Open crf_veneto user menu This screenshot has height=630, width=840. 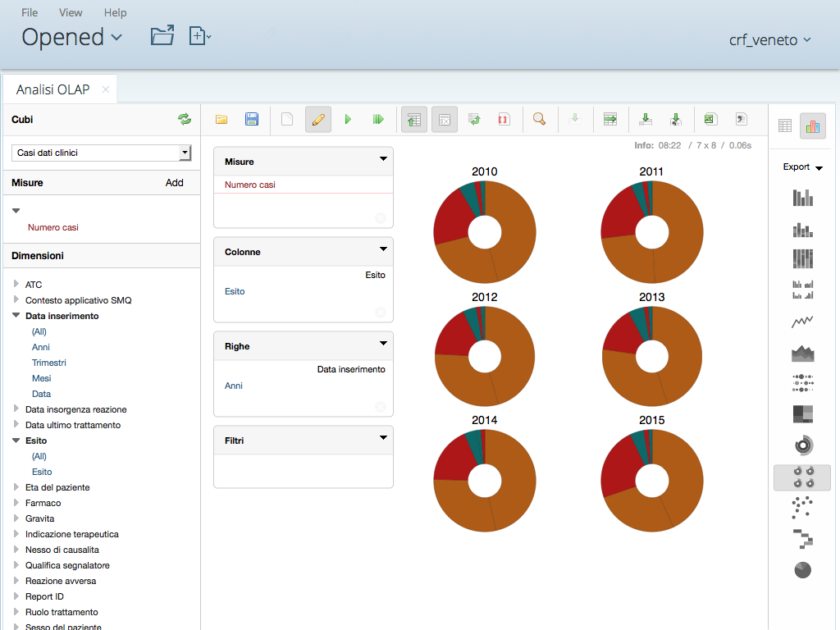(769, 39)
